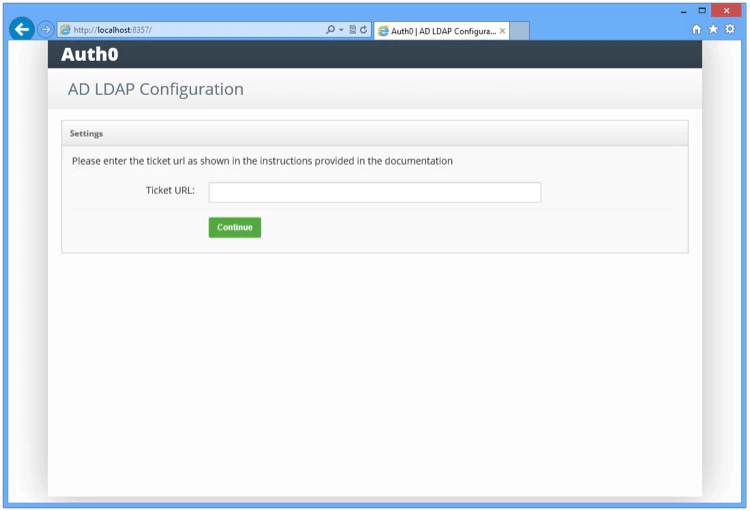Open the Tools gear icon

click(x=730, y=30)
